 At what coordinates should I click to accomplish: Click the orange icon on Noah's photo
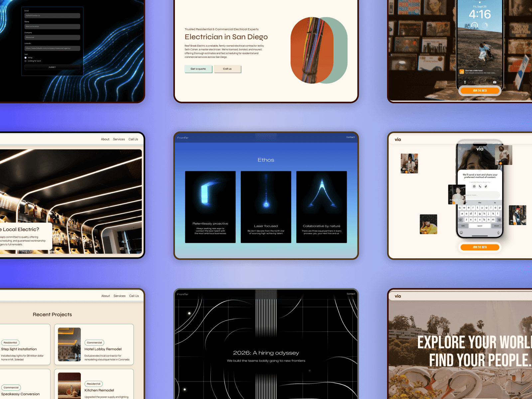pos(500,163)
